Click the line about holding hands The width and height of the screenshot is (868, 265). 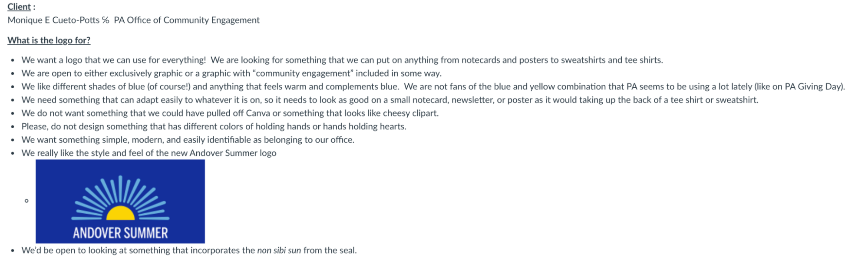point(214,126)
